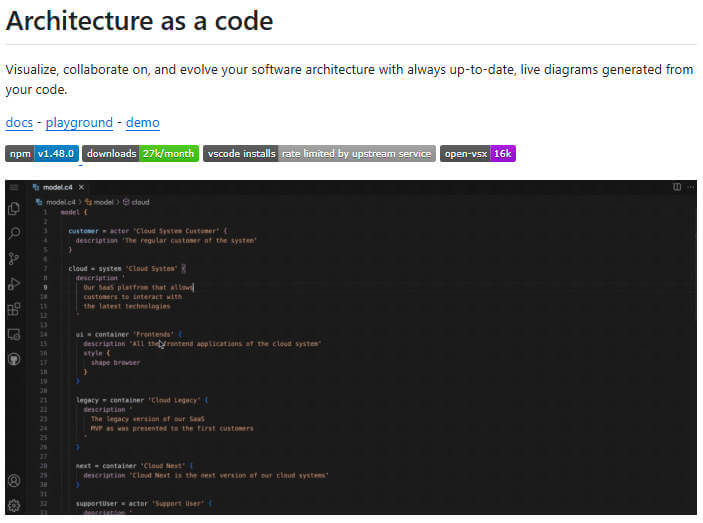Image resolution: width=703 pixels, height=523 pixels.
Task: Open the Manage gear icon
Action: (14, 506)
